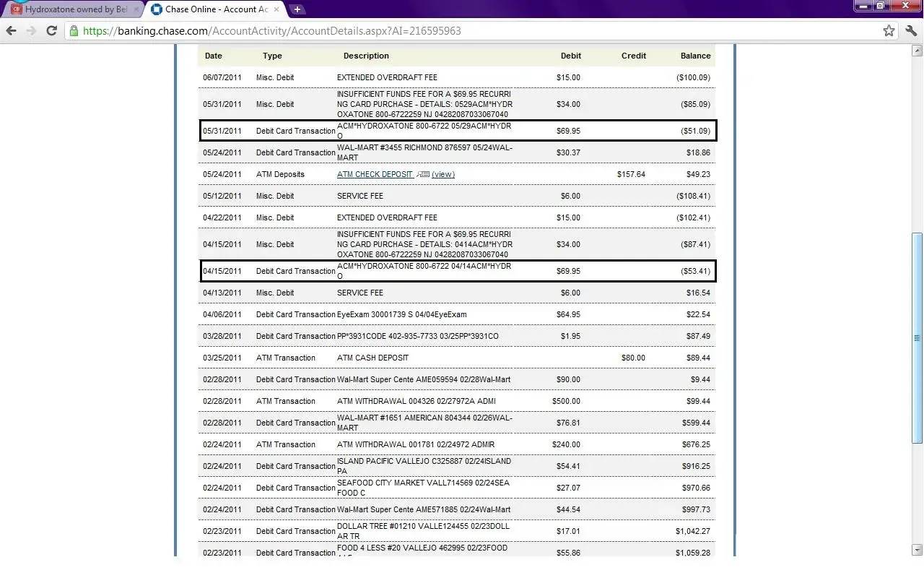Close the Chase Online tab
This screenshot has width=924, height=578.
(276, 9)
